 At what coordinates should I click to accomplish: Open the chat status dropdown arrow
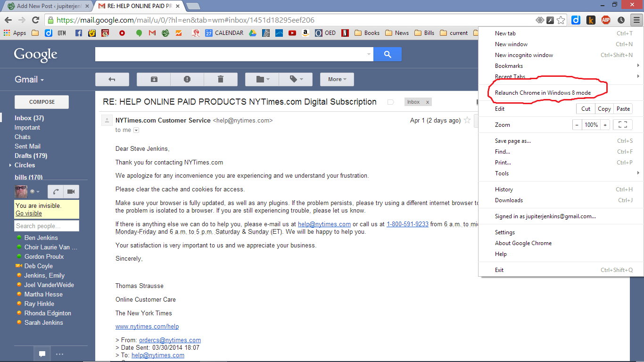click(38, 192)
